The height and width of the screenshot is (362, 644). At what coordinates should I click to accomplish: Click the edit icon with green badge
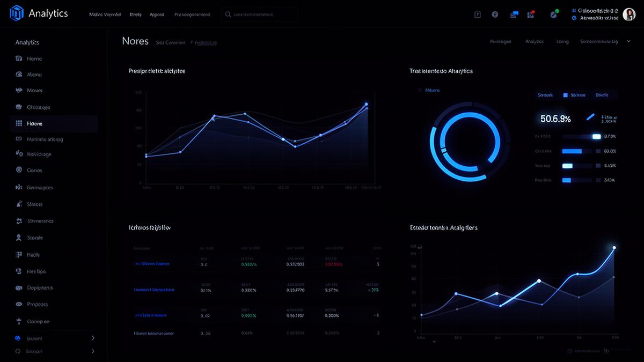(555, 14)
